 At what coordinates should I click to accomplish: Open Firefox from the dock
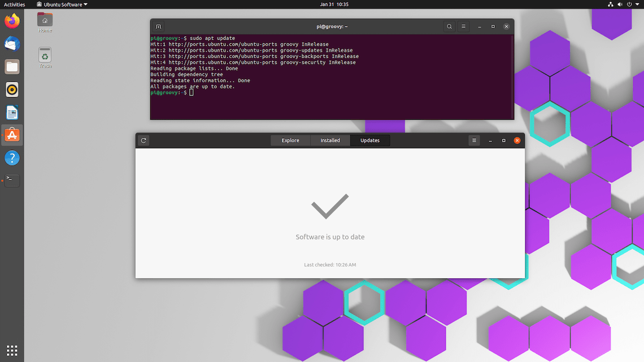click(x=12, y=21)
